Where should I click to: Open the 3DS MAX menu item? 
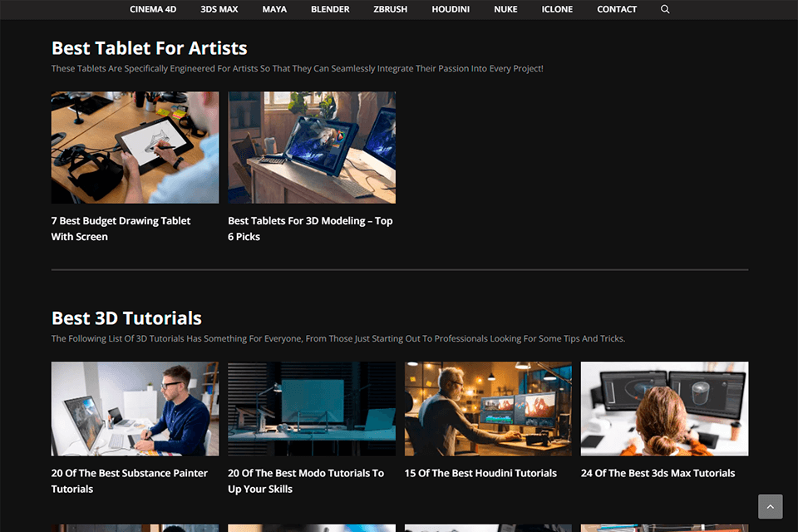point(219,9)
